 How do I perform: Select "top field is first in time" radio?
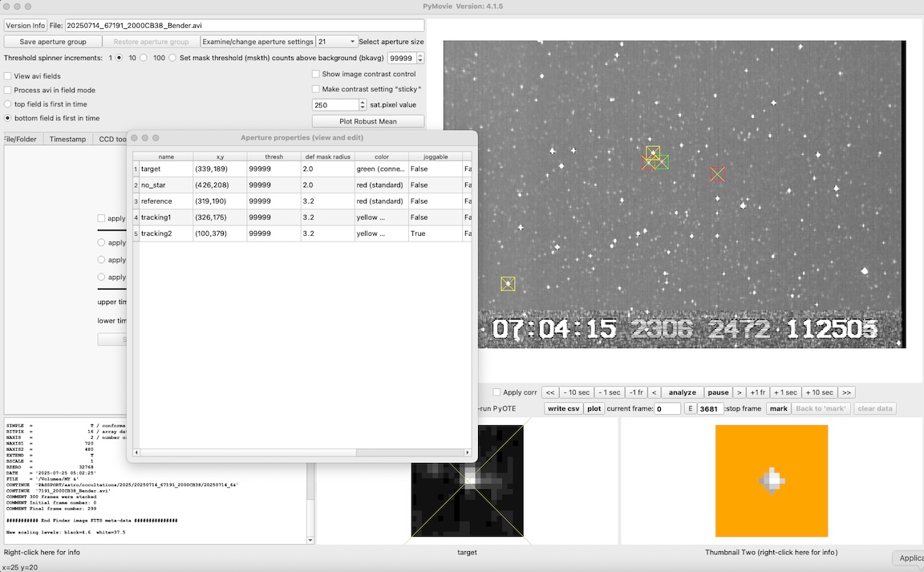[8, 104]
